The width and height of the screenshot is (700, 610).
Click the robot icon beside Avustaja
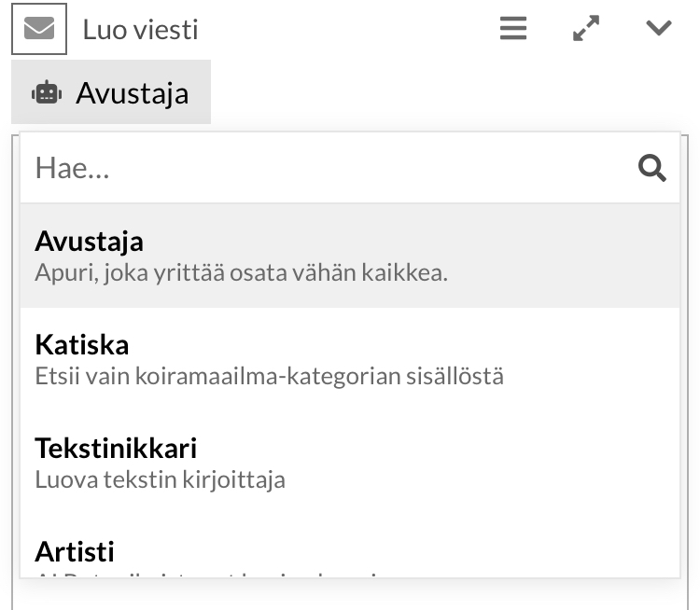click(47, 92)
